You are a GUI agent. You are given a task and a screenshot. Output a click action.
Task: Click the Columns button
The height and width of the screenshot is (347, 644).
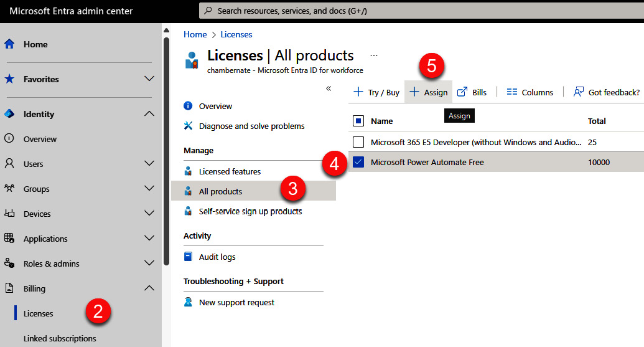tap(530, 92)
